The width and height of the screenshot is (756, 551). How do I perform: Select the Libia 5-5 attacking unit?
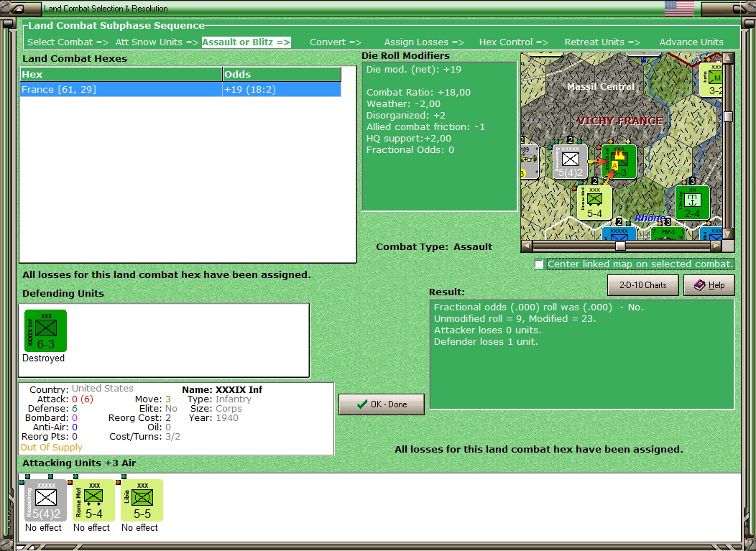coord(142,500)
